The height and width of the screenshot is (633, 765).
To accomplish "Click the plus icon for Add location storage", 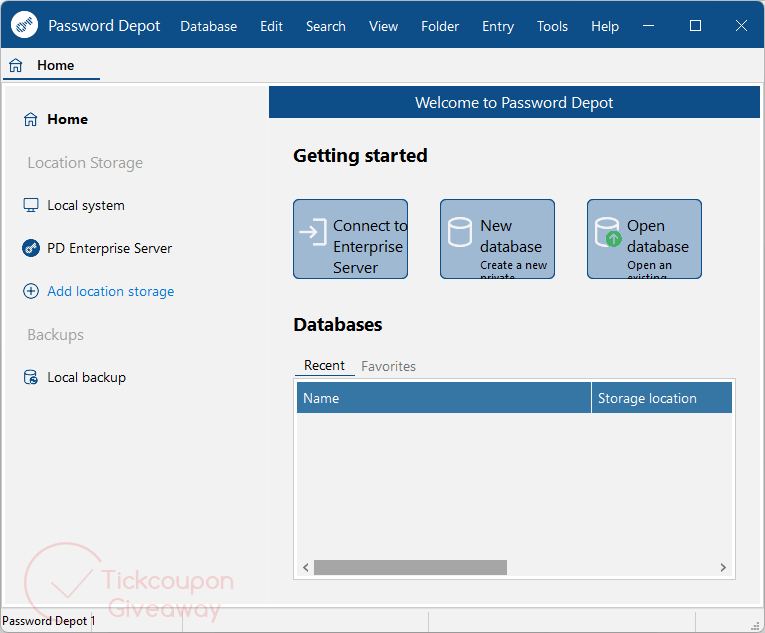I will pyautogui.click(x=31, y=291).
